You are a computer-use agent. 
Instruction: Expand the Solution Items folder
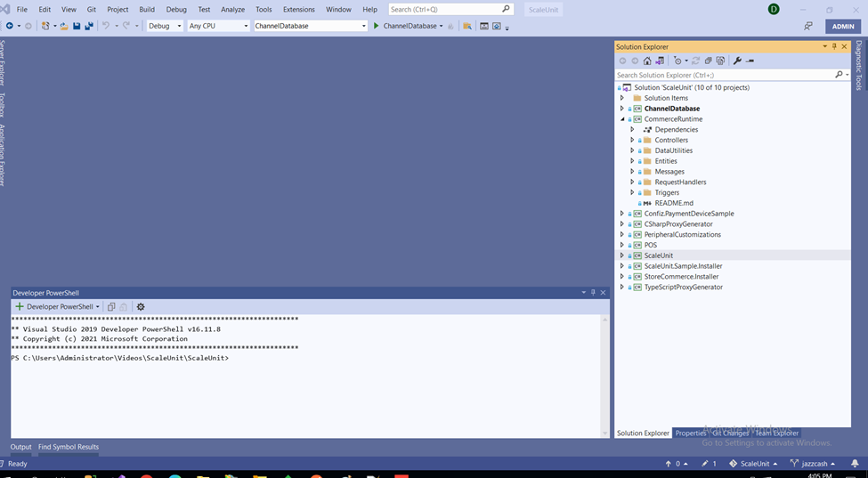coord(621,98)
